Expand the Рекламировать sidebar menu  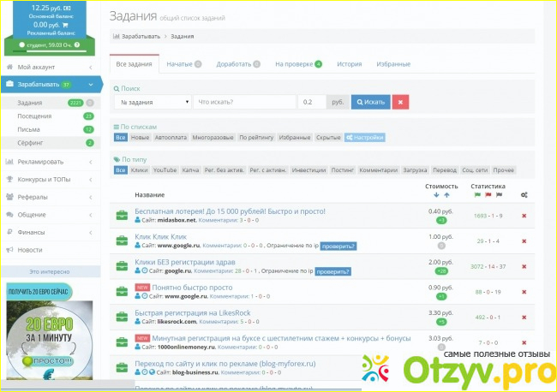pyautogui.click(x=51, y=162)
